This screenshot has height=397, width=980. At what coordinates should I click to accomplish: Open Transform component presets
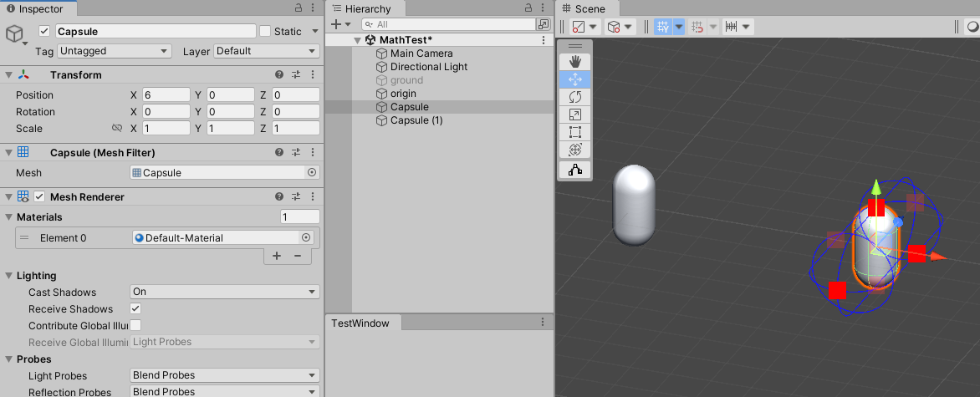pos(296,74)
